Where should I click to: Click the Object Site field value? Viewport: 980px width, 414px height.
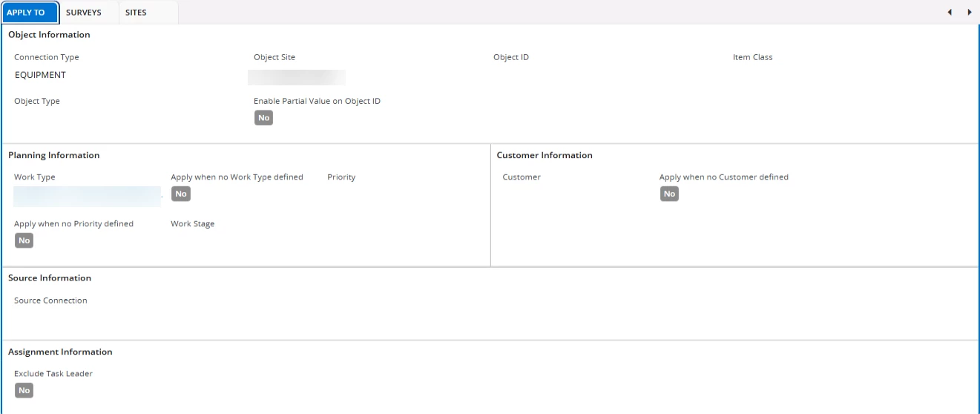[x=297, y=77]
